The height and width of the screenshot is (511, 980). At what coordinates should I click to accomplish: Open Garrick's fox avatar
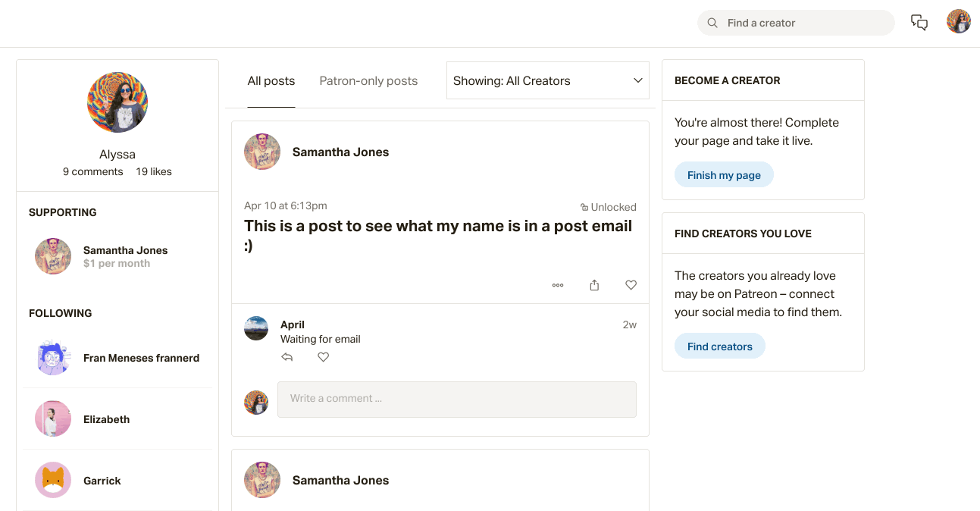click(53, 480)
